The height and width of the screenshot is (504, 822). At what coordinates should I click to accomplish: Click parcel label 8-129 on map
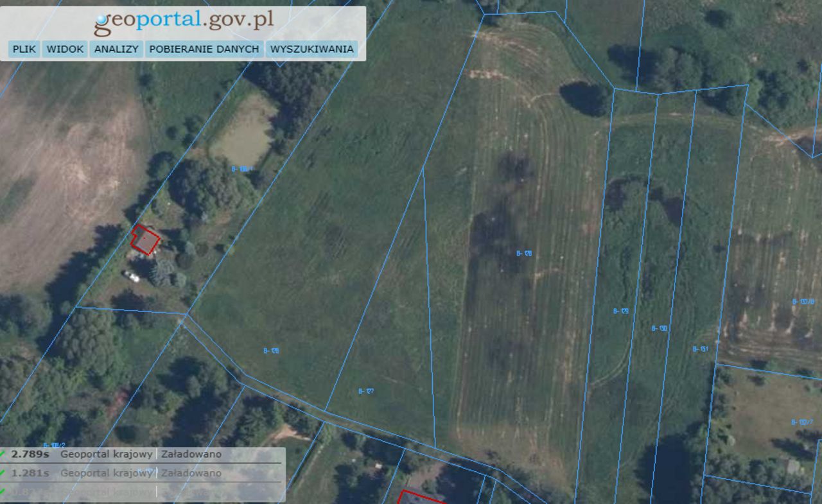pos(620,311)
